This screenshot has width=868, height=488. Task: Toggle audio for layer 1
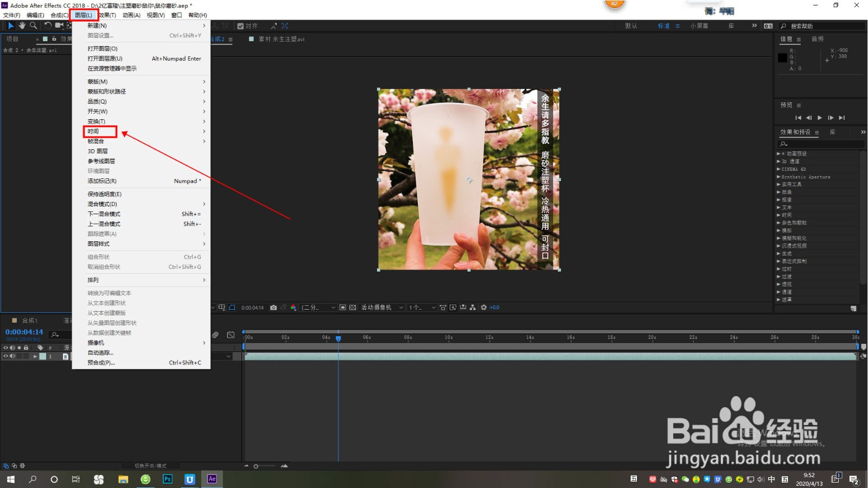click(x=12, y=356)
